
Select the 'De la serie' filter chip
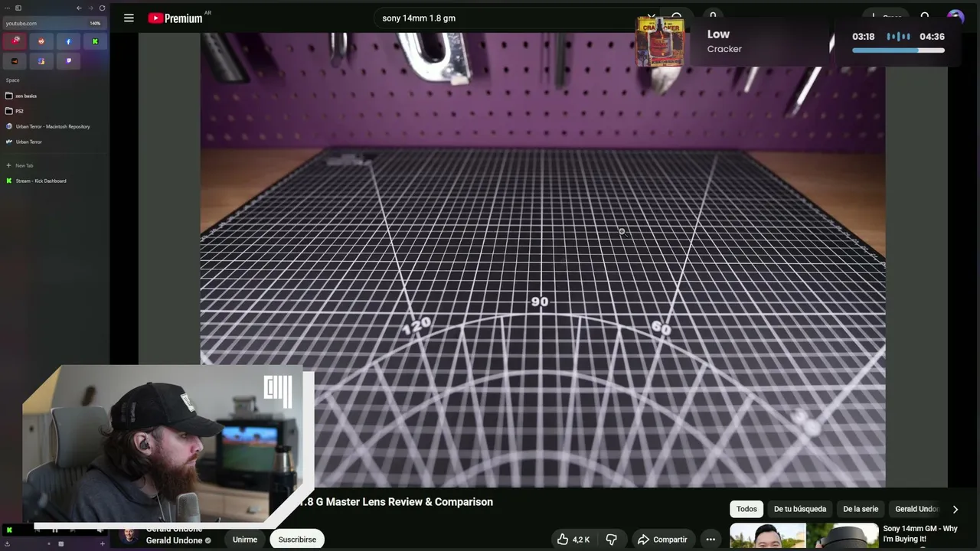click(x=861, y=509)
